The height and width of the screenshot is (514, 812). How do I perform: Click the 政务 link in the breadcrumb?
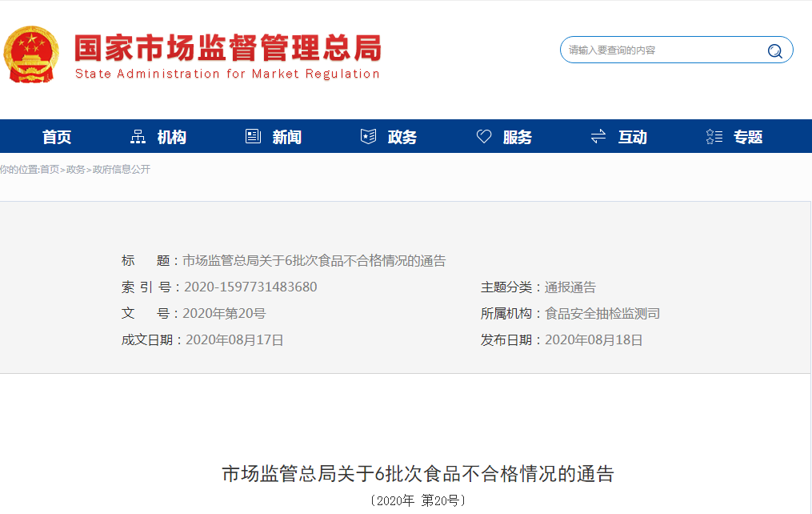(x=75, y=170)
